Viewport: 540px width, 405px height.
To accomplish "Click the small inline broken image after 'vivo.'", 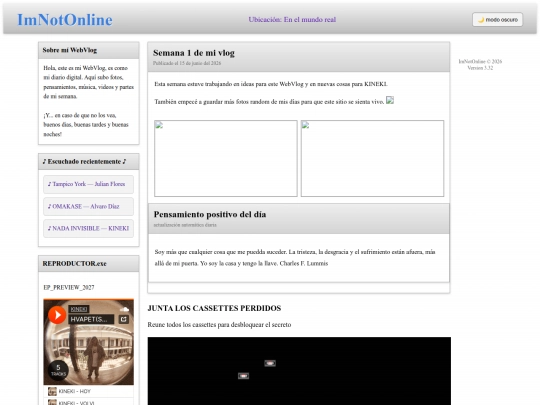I will click(x=390, y=100).
